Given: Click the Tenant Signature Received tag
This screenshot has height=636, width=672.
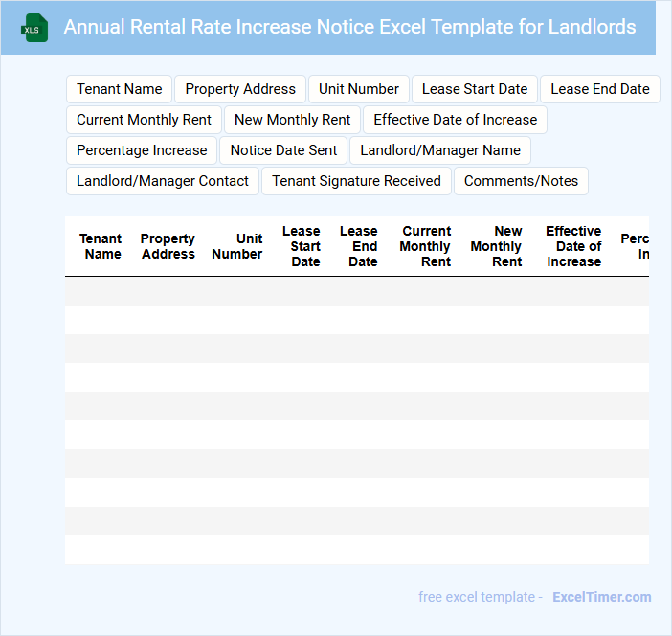Looking at the screenshot, I should (x=356, y=181).
